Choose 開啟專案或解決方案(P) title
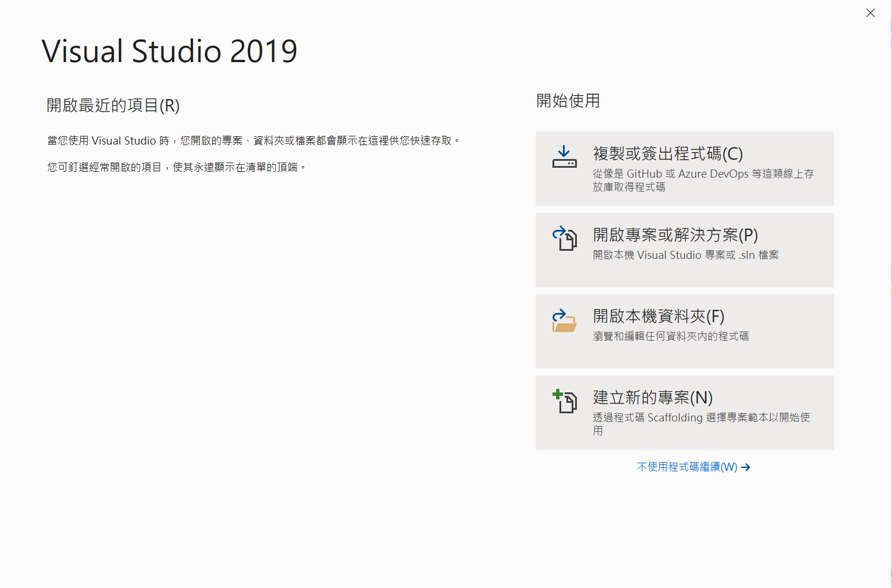 (675, 235)
